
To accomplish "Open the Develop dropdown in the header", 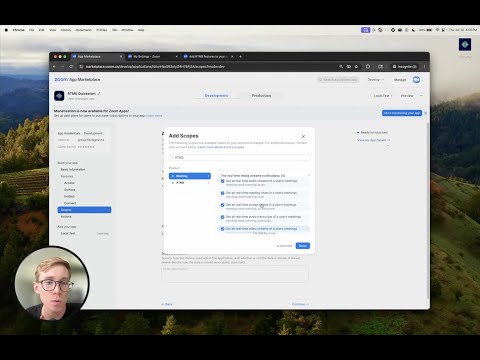I will coord(376,80).
